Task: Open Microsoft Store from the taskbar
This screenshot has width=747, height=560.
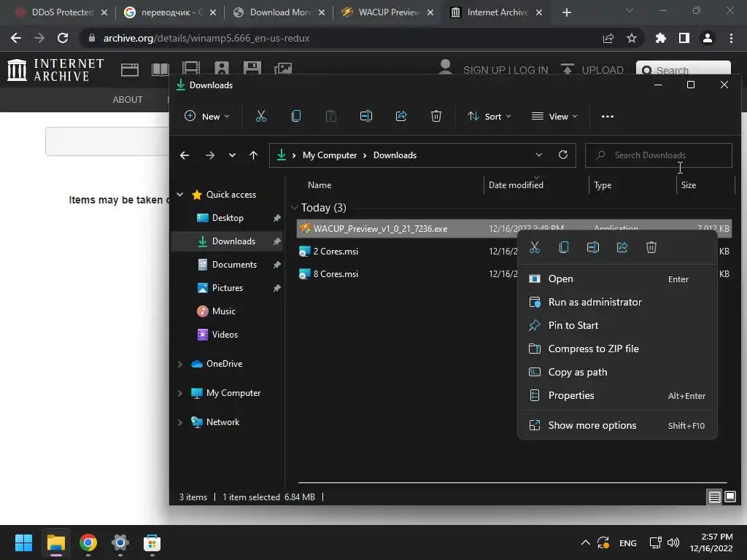Action: pyautogui.click(x=152, y=542)
